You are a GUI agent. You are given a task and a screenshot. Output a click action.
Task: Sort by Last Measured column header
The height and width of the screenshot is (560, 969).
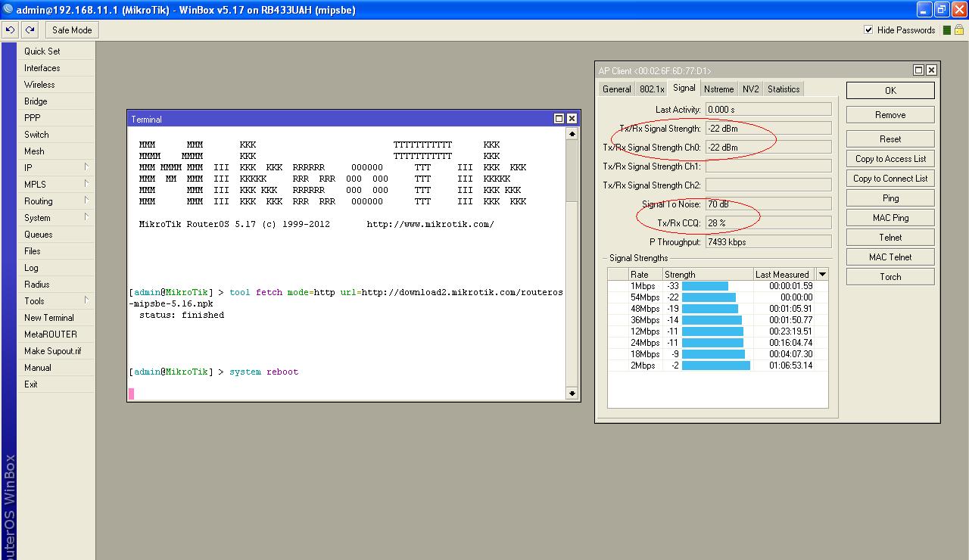[x=784, y=275]
